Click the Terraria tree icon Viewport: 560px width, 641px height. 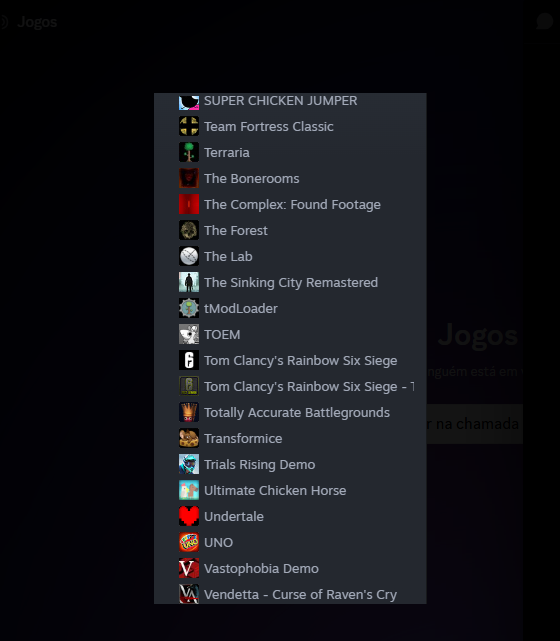[189, 152]
